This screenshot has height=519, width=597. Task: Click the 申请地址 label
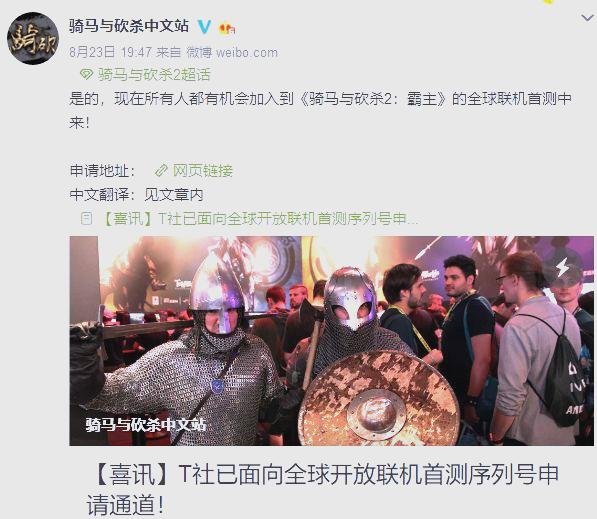[102, 171]
